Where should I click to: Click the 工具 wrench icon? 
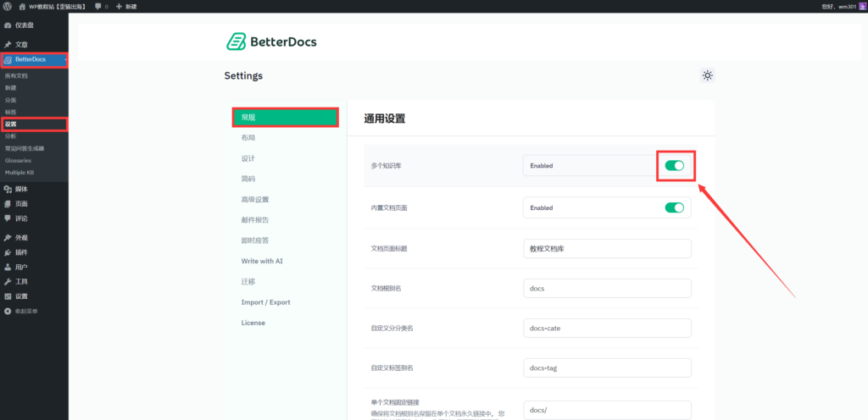pos(8,282)
